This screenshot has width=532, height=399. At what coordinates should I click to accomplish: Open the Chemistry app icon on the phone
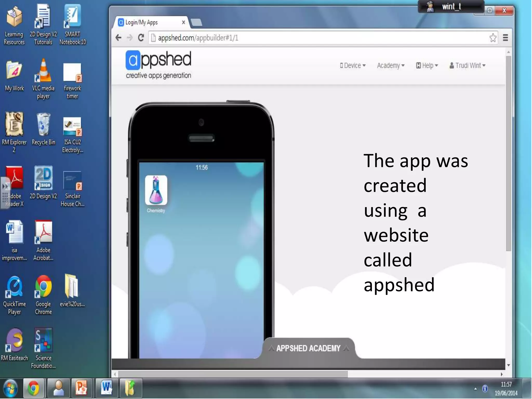click(156, 190)
